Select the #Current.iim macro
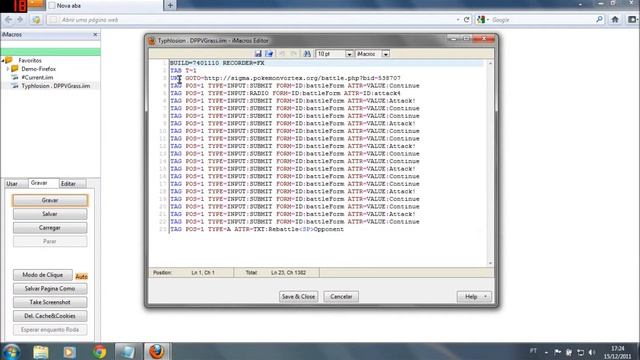 pyautogui.click(x=37, y=77)
